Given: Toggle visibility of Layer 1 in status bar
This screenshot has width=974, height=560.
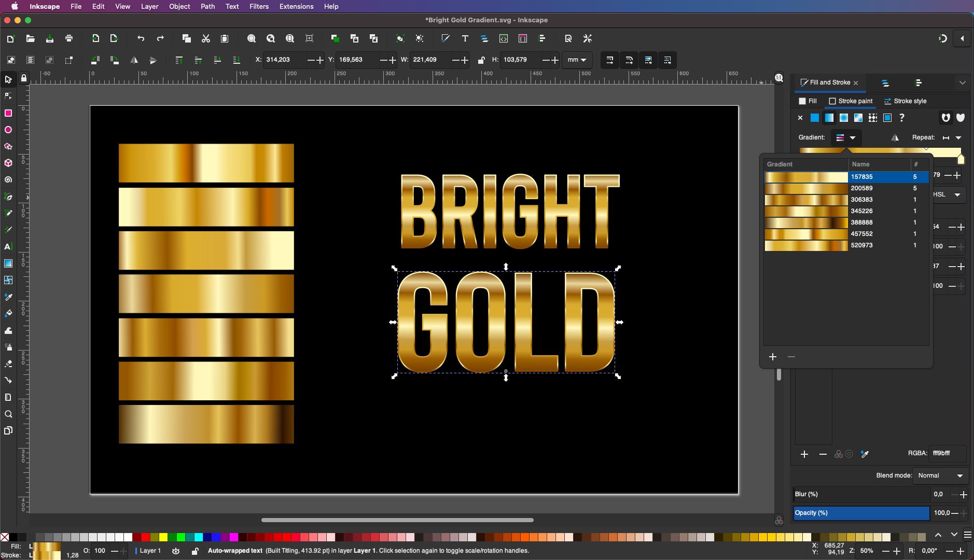Looking at the screenshot, I should (176, 551).
